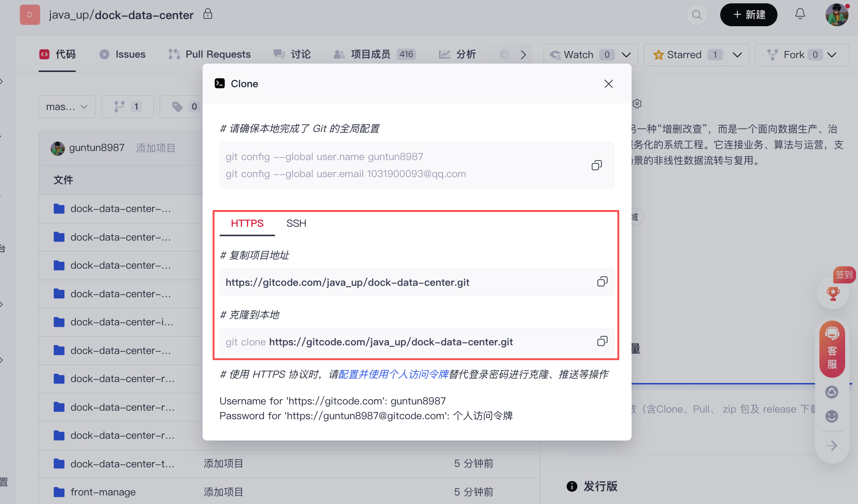Select the HTTPS tab
Viewport: 858px width, 504px height.
pos(247,223)
